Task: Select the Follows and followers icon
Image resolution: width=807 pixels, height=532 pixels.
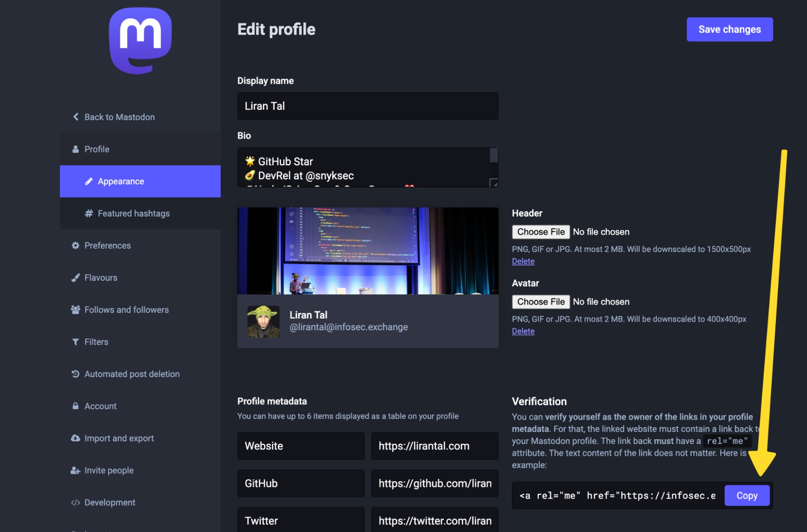Action: pyautogui.click(x=75, y=309)
